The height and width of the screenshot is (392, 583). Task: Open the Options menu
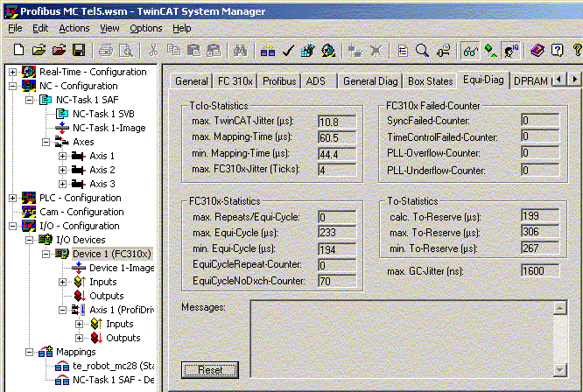[x=145, y=28]
